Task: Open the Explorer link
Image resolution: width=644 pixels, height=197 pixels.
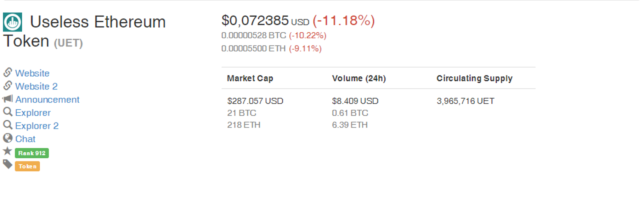Action: (x=33, y=113)
